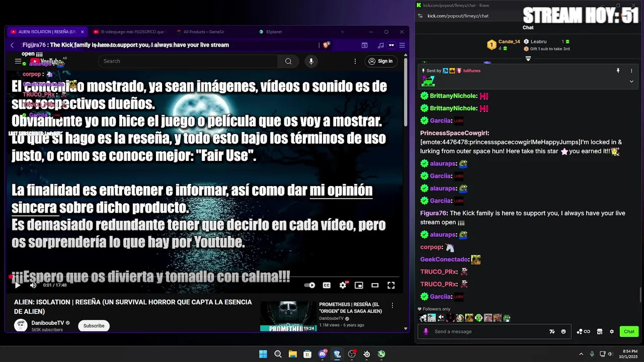Open the DaniboubeTV channel name link

click(48, 323)
